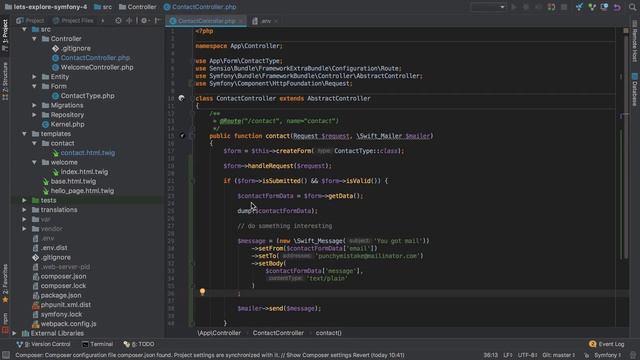Click the Revert undo arrow icon

[x=617, y=7]
